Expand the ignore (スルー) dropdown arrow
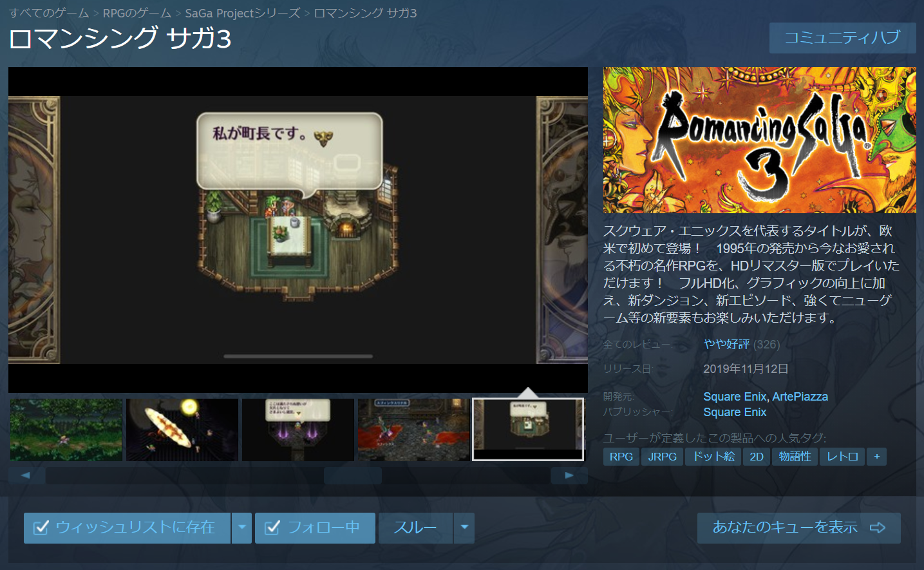This screenshot has height=570, width=924. point(464,527)
